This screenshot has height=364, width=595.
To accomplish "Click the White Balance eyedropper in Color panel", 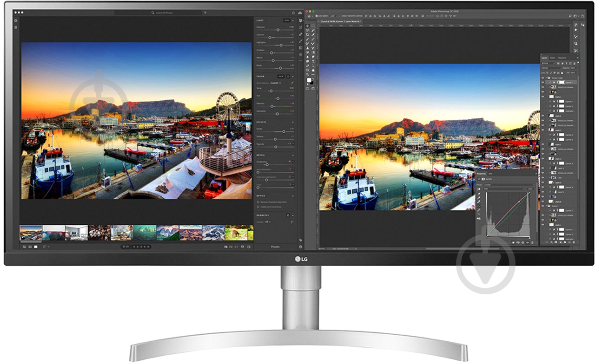I will (293, 83).
